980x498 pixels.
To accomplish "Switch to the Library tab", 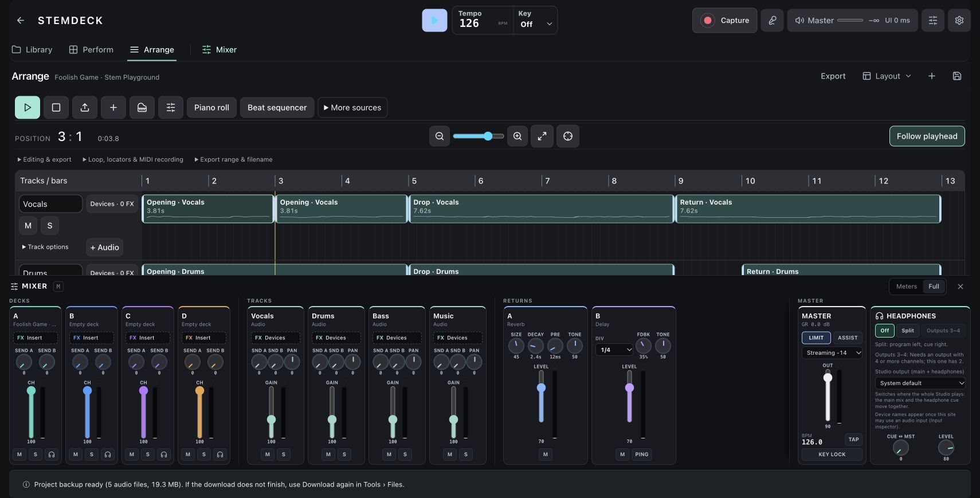I will pos(32,50).
